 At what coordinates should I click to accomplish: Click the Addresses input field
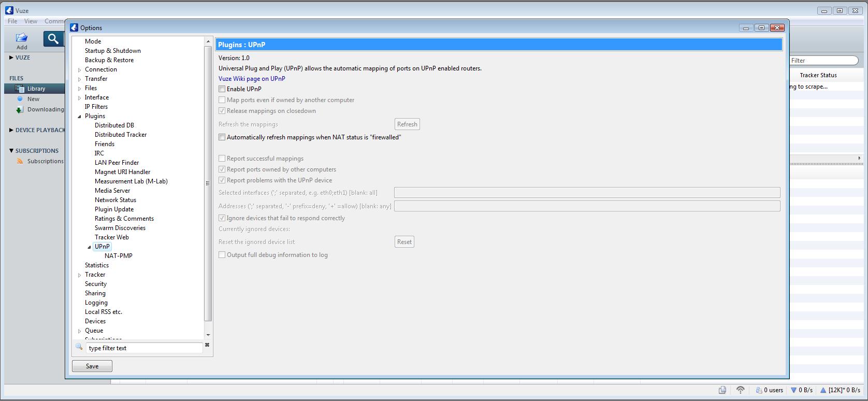(x=587, y=206)
